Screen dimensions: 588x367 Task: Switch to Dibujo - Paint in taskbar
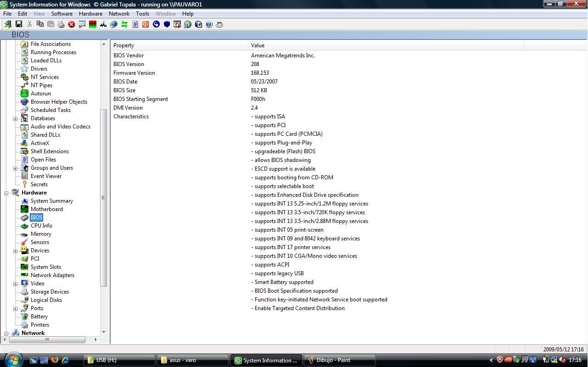point(340,360)
